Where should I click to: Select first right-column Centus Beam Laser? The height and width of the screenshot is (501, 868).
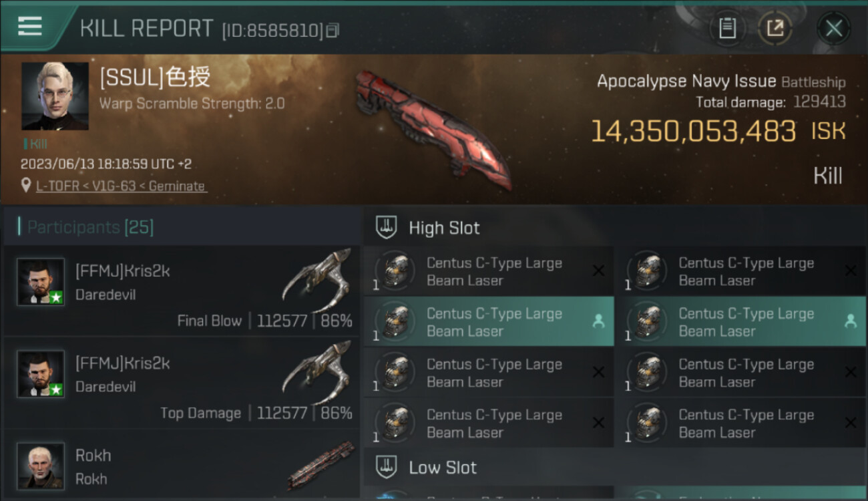741,271
